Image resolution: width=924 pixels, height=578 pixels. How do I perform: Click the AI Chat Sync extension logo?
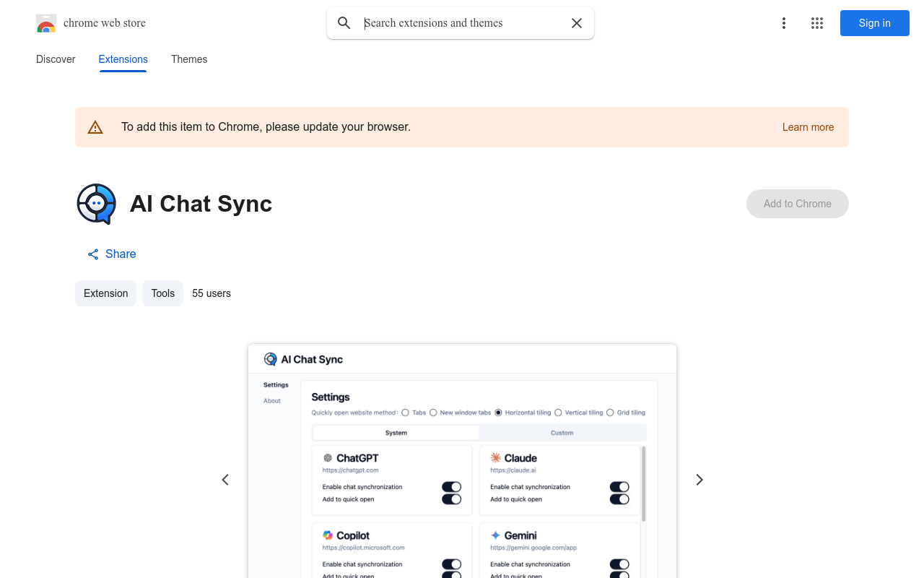(97, 204)
